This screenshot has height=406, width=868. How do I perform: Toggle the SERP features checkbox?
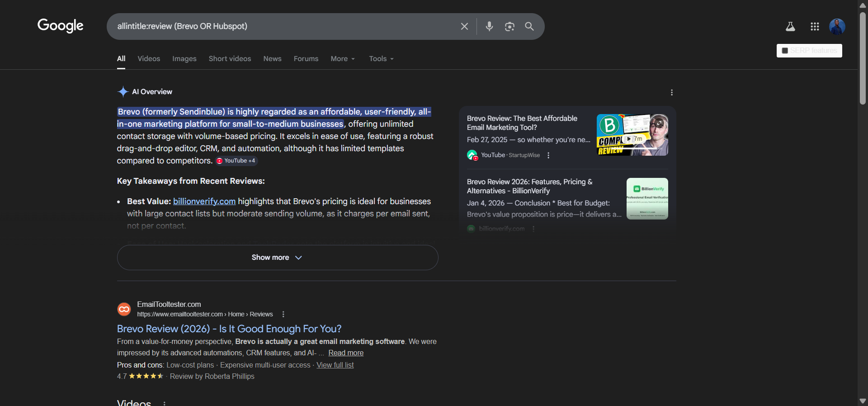click(x=785, y=51)
